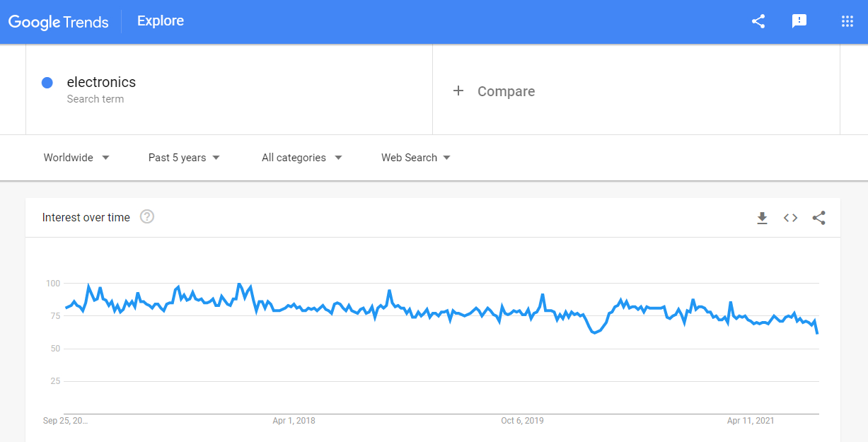Open the All categories dropdown
The width and height of the screenshot is (868, 442).
[x=302, y=158]
